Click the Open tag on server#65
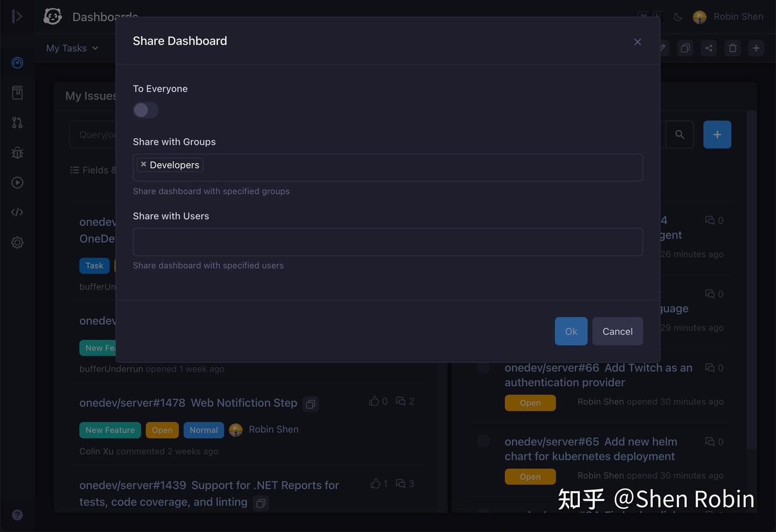The width and height of the screenshot is (776, 532). pos(530,476)
